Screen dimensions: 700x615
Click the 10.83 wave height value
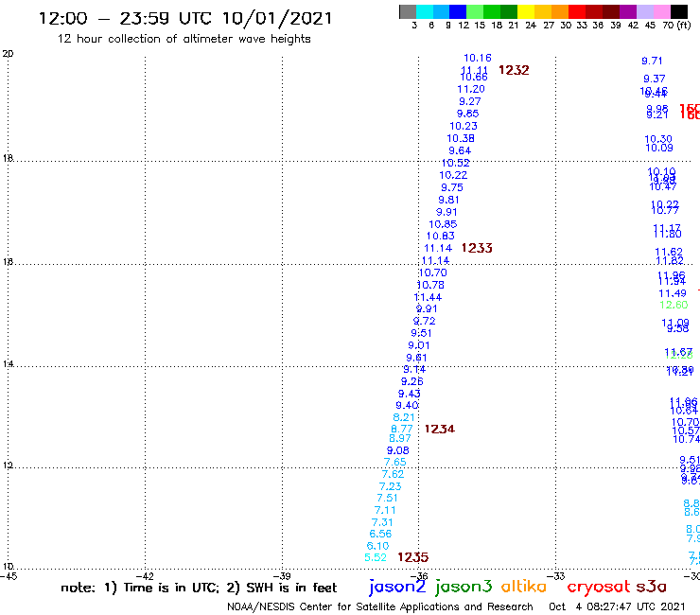click(441, 236)
